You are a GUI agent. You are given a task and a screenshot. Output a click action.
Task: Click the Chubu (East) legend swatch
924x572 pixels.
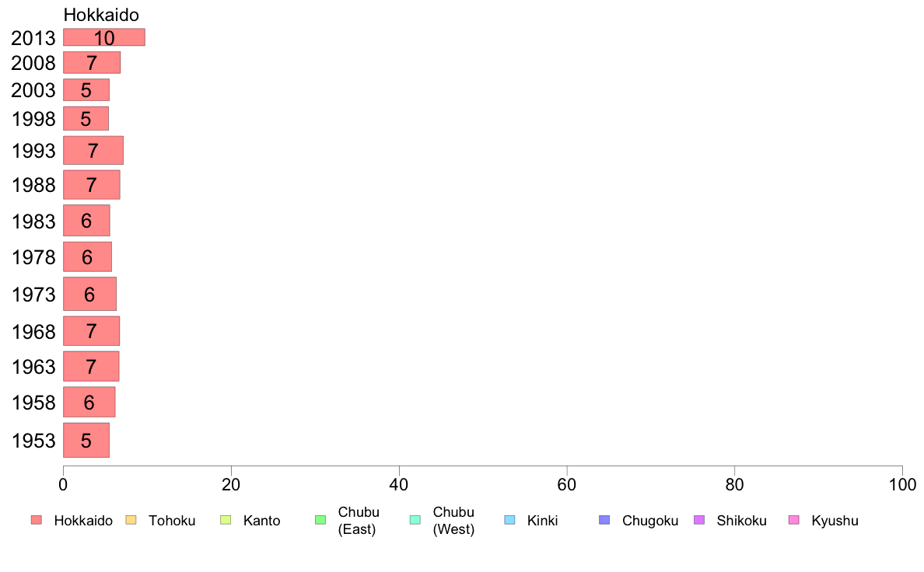(x=320, y=520)
